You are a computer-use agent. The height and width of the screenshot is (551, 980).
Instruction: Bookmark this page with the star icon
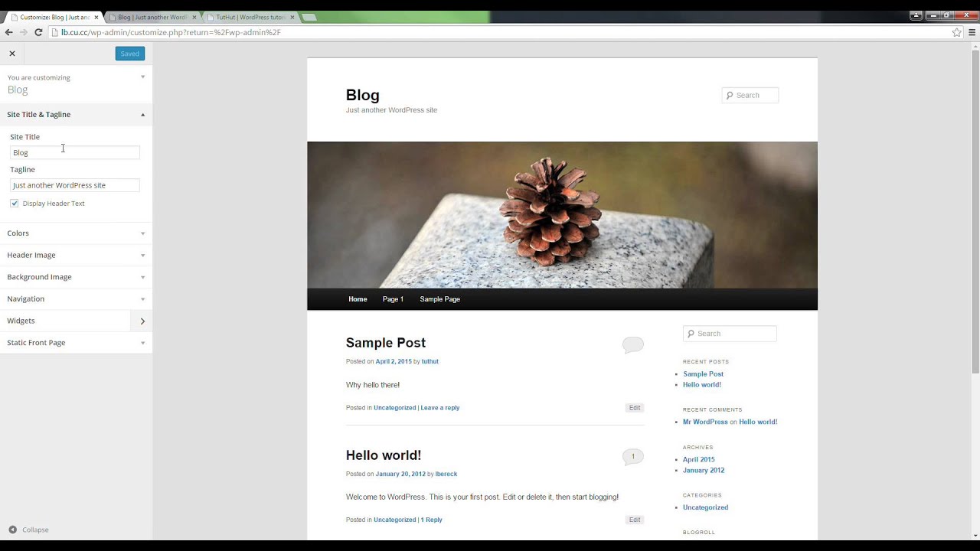coord(957,32)
